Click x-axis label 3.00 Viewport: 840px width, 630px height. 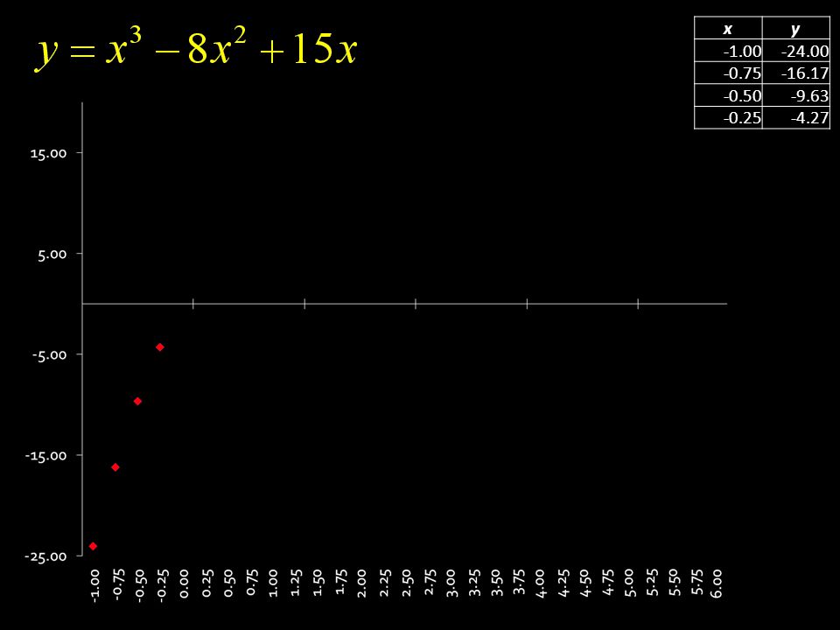tap(451, 583)
